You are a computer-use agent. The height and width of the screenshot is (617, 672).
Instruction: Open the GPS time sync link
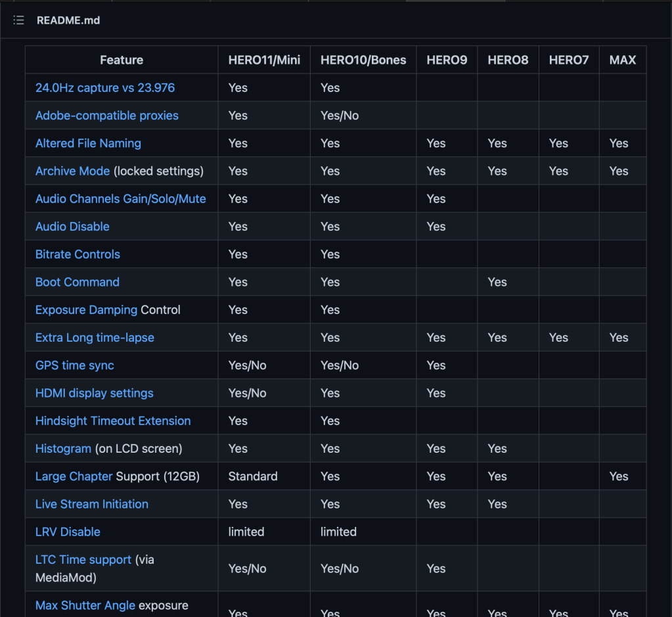coord(74,365)
